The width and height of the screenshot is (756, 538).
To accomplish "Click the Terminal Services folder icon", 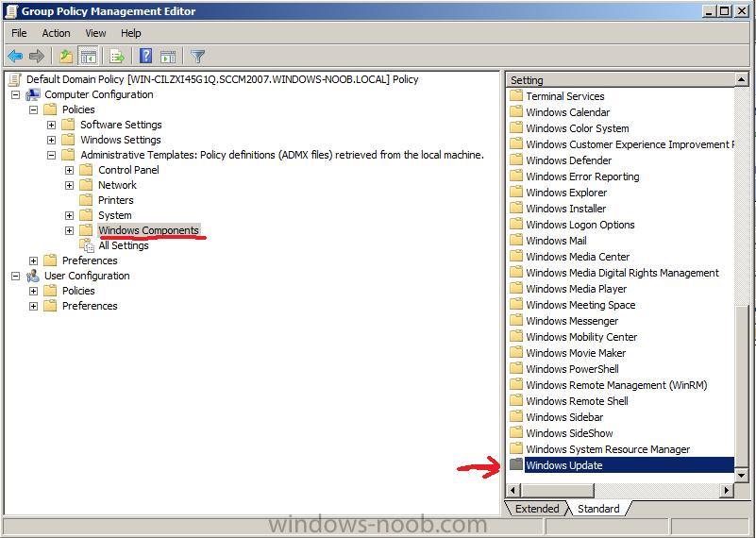I will point(516,96).
